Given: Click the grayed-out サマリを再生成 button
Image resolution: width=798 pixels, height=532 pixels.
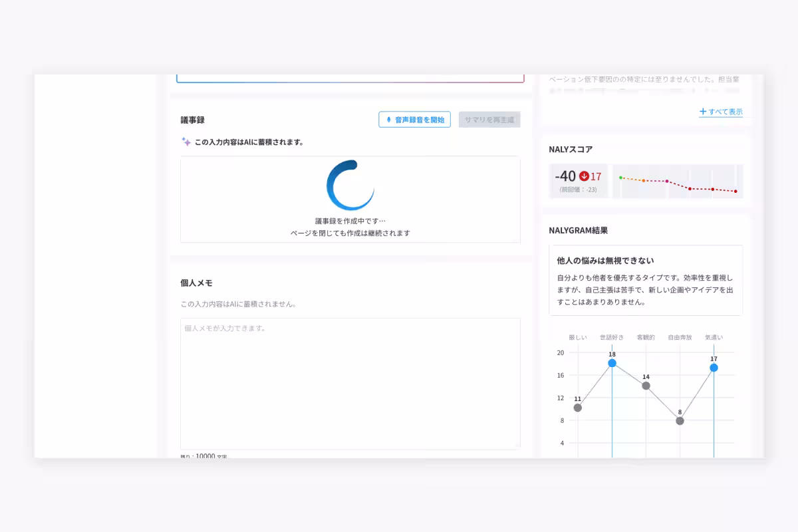Looking at the screenshot, I should 489,119.
